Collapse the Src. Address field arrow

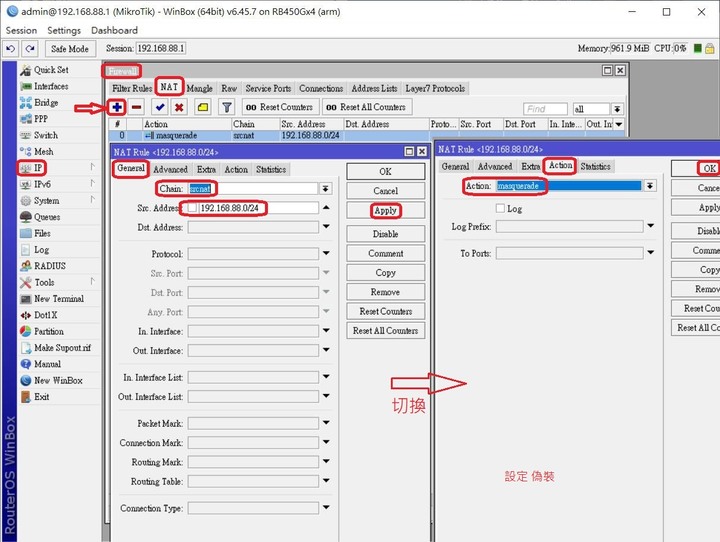(326, 208)
